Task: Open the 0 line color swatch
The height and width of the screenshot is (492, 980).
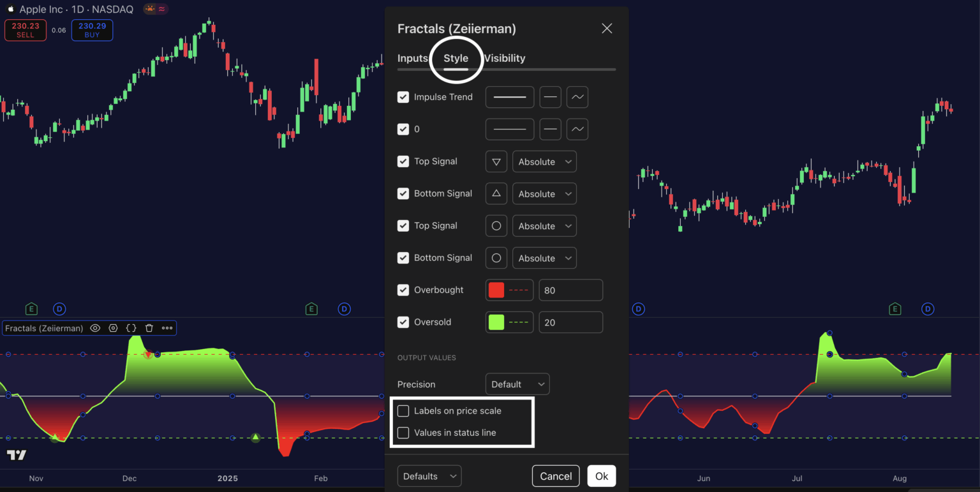Action: pyautogui.click(x=510, y=129)
